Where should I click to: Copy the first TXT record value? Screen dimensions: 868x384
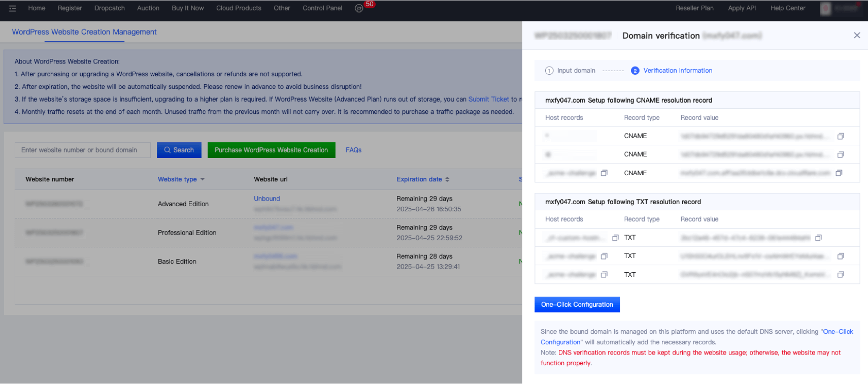pos(818,238)
